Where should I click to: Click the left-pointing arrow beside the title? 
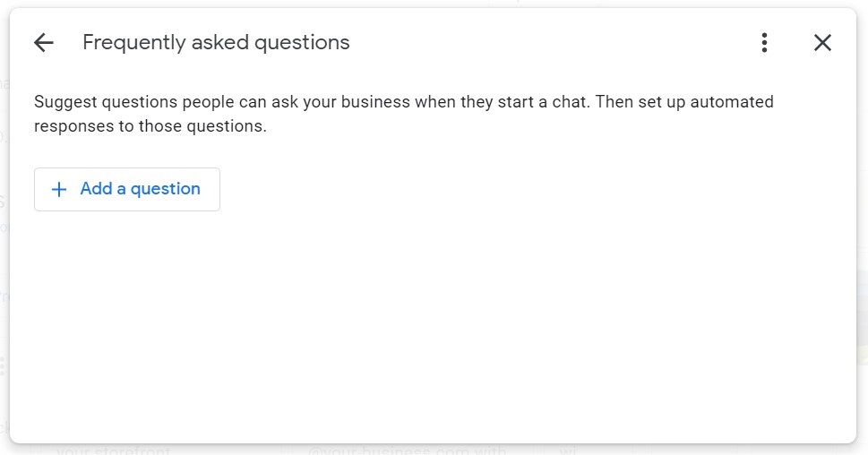click(x=43, y=42)
